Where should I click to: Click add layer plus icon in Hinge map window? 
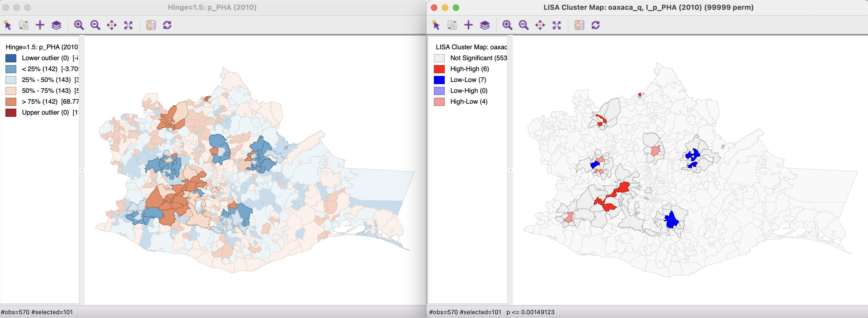[x=40, y=25]
